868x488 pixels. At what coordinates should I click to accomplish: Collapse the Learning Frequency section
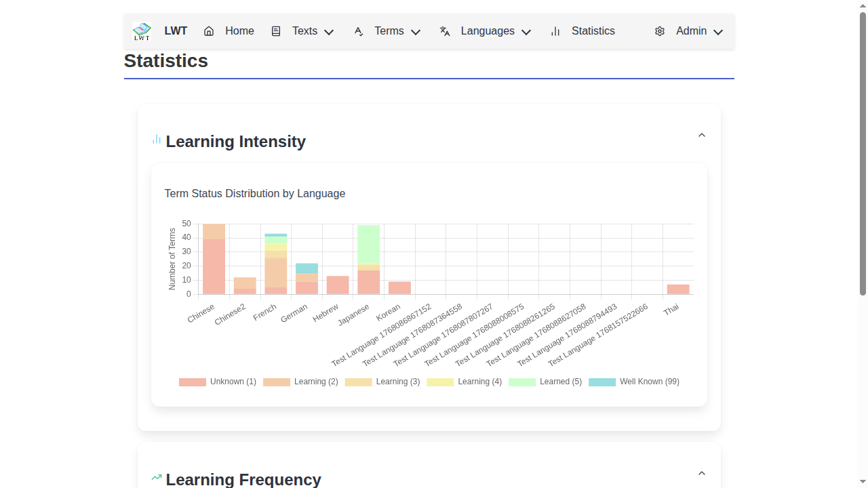[x=702, y=473]
